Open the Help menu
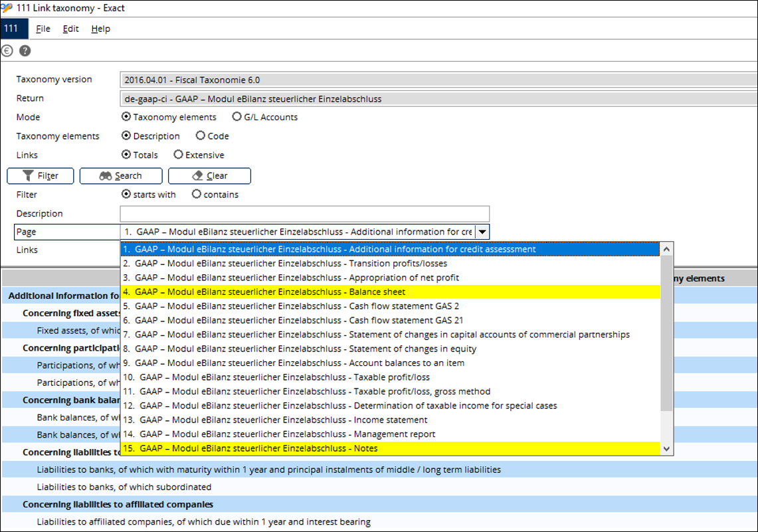Screen dimensions: 758x532 (100, 29)
